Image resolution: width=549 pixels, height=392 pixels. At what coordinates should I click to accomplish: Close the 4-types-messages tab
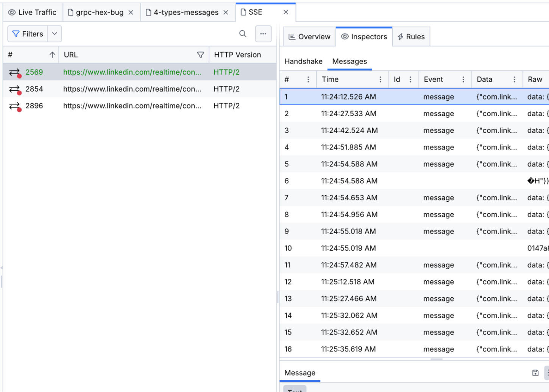click(x=226, y=12)
